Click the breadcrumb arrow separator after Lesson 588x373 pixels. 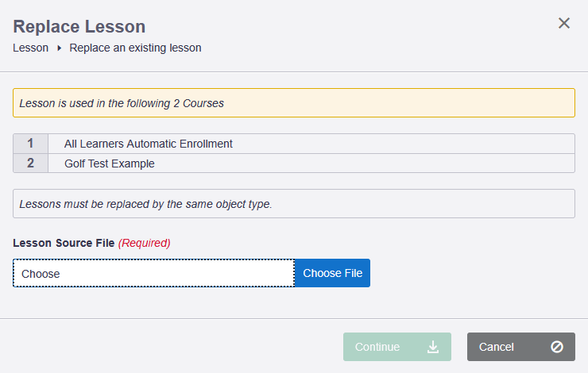click(59, 48)
